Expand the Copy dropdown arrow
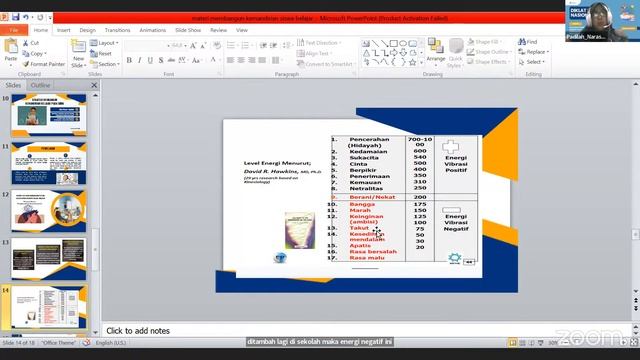 coord(45,53)
